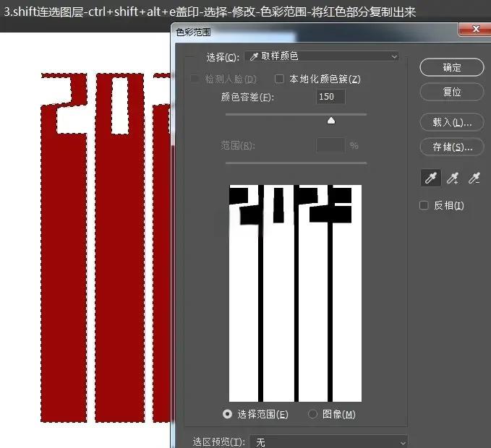Image resolution: width=491 pixels, height=448 pixels.
Task: Open the 选区预览 dropdown
Action: 328,441
